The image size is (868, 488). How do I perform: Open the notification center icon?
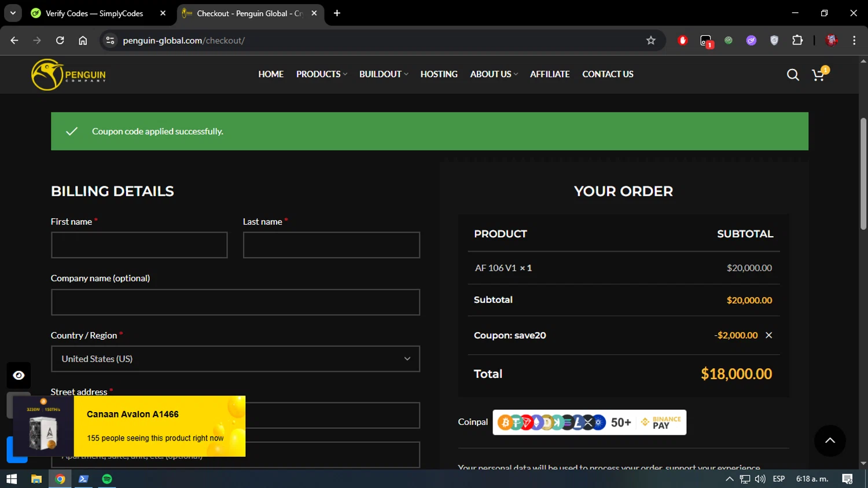point(847,479)
